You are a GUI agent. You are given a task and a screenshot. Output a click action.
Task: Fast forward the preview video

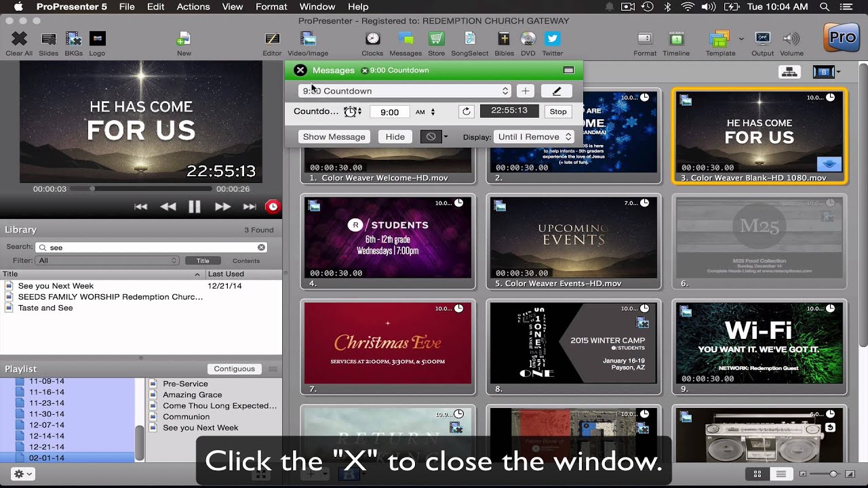click(x=222, y=207)
